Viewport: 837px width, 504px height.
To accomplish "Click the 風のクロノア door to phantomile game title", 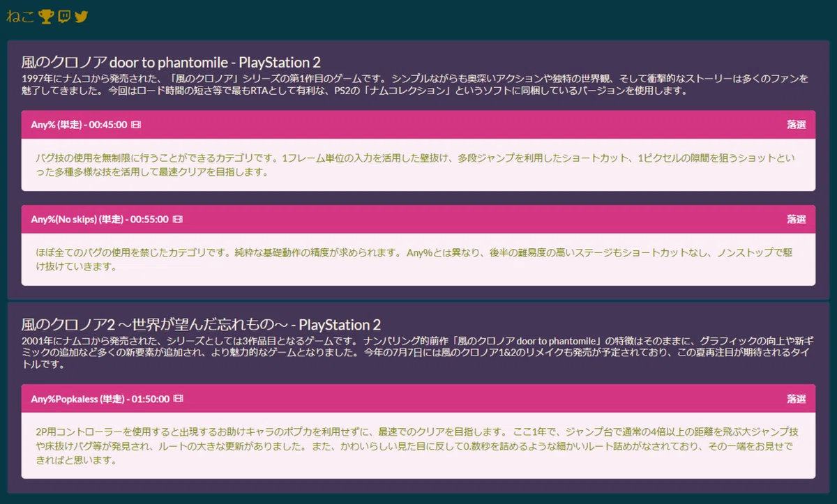I will coord(171,61).
